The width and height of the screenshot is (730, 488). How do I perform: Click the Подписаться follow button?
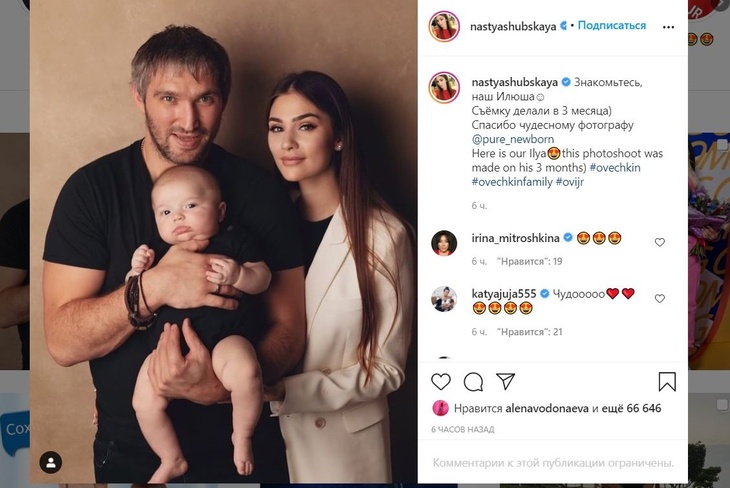612,26
